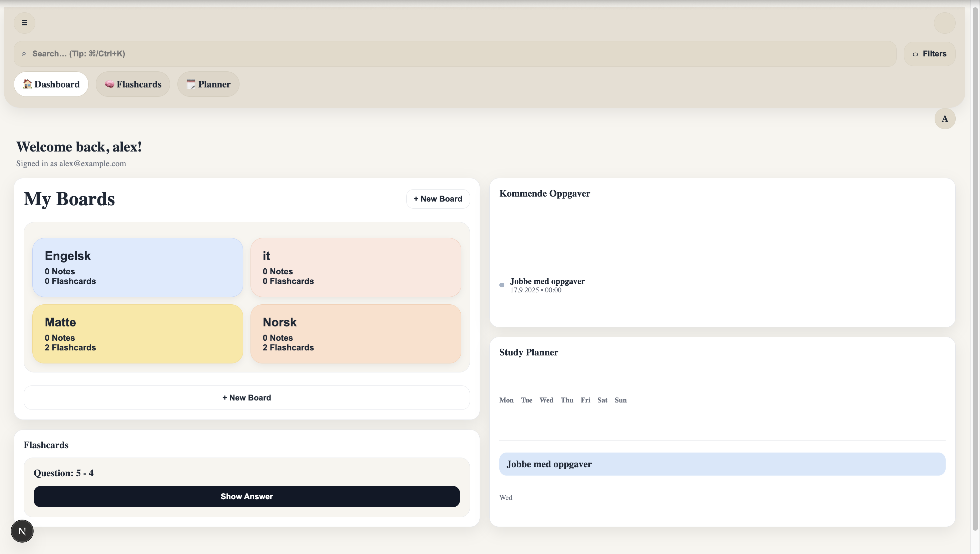Switch to the Planner tab
This screenshot has height=554, width=980.
208,84
